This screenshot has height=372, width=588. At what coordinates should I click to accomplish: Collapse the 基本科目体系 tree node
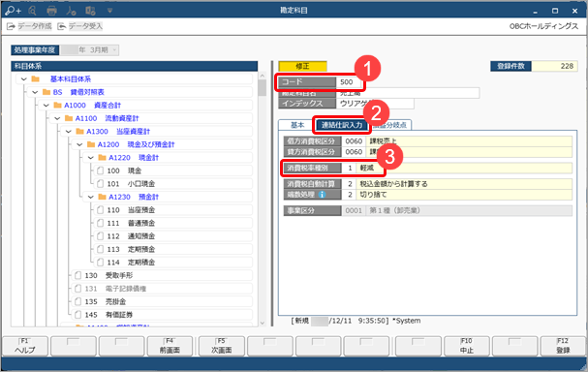(24, 79)
